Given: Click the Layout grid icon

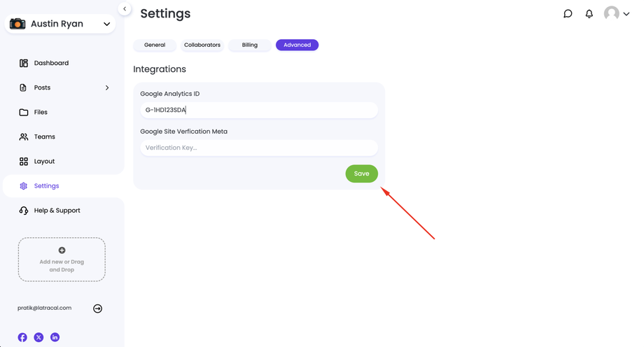Looking at the screenshot, I should [x=24, y=162].
